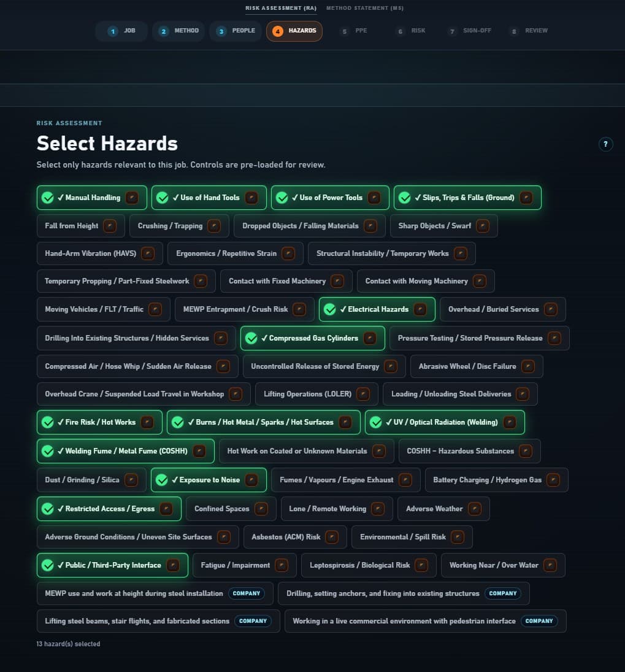Open the edit icon beside Fall from Height

coord(110,226)
